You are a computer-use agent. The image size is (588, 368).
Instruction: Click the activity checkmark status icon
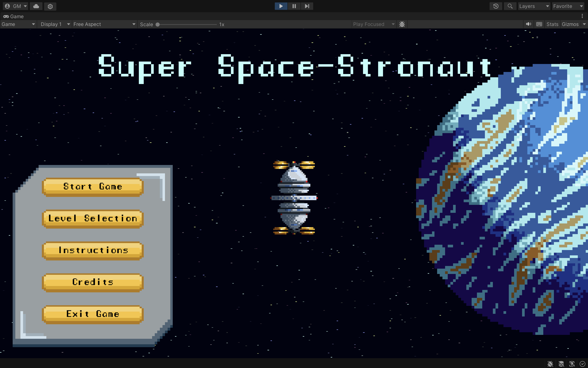coord(582,364)
